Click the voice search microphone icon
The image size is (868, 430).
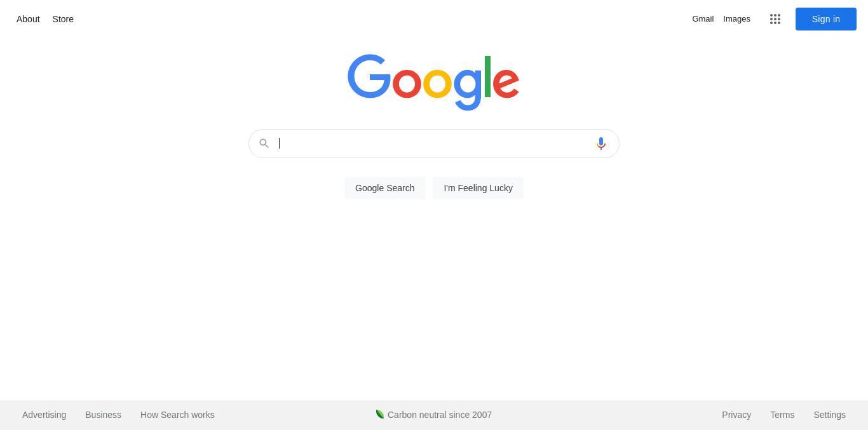601,144
